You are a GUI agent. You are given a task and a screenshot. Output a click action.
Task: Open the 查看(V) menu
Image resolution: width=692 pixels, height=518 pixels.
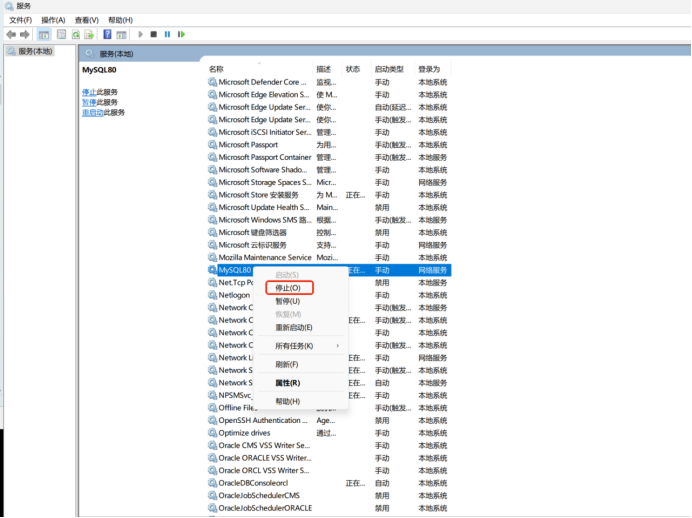[86, 20]
